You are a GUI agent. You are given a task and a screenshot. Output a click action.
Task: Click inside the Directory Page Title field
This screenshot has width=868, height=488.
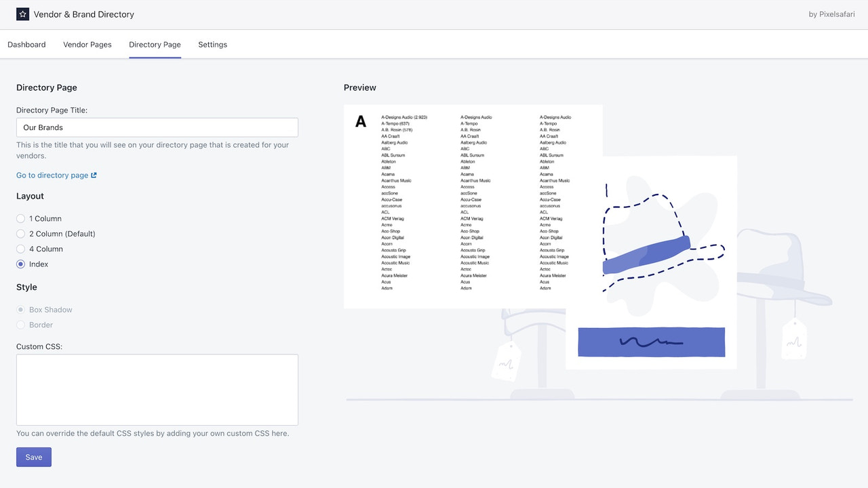157,127
